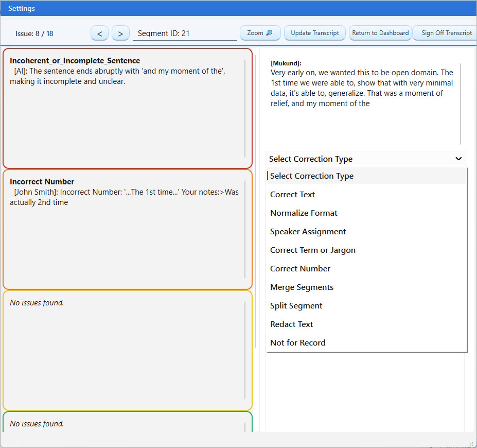The width and height of the screenshot is (477, 448).
Task: Click the red issue card scrollbar
Action: [245, 108]
